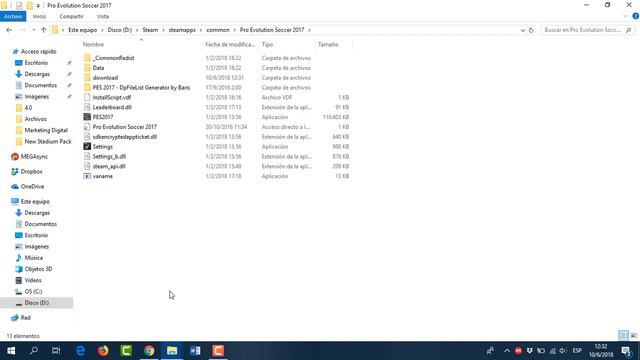Open Archivos folder in sidebar

35,119
